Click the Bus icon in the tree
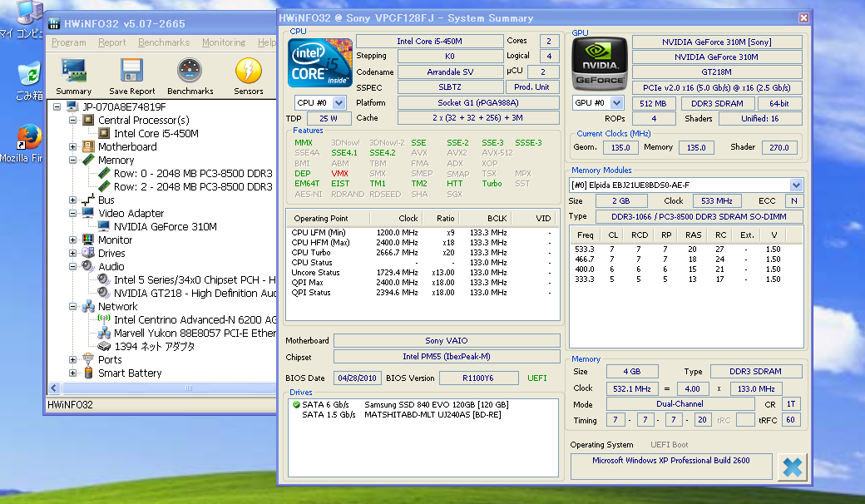The image size is (865, 504). (x=88, y=200)
